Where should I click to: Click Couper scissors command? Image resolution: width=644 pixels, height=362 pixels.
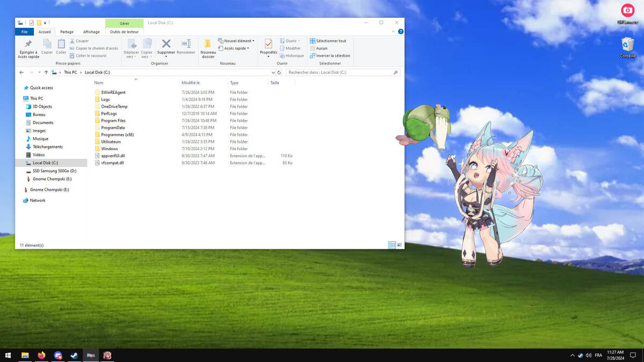pos(79,41)
